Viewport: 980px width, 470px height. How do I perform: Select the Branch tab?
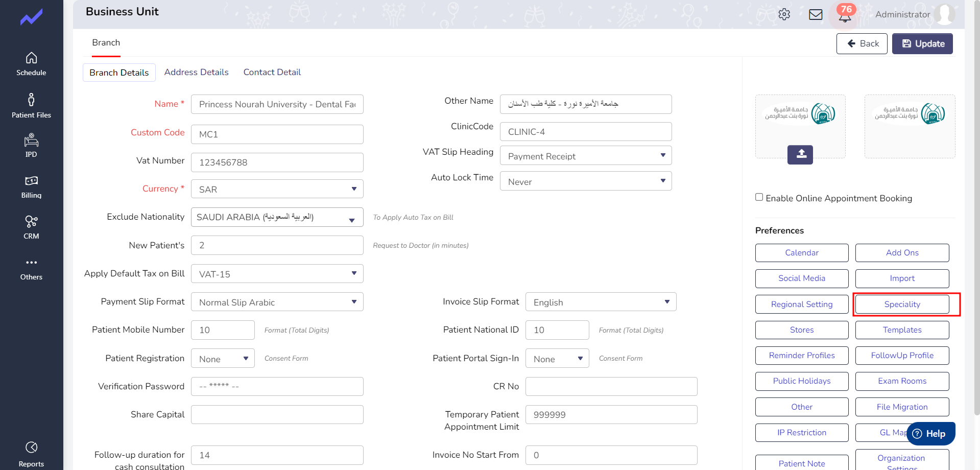click(106, 43)
